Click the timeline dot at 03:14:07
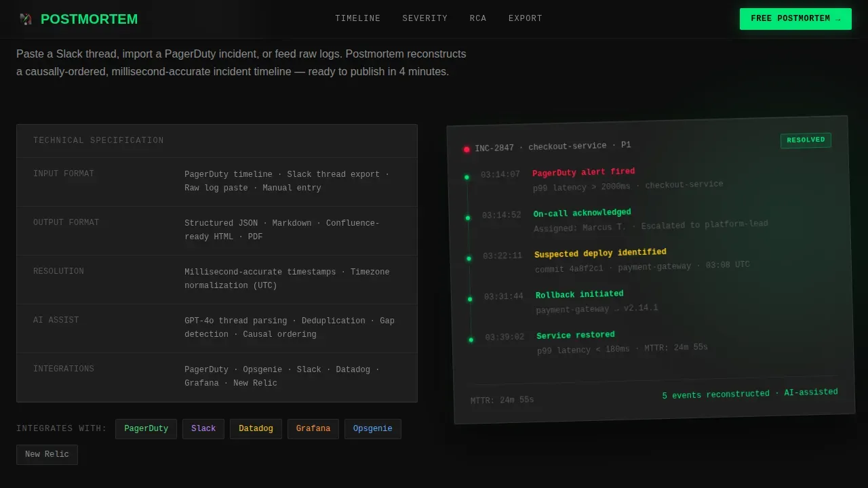 (x=467, y=177)
